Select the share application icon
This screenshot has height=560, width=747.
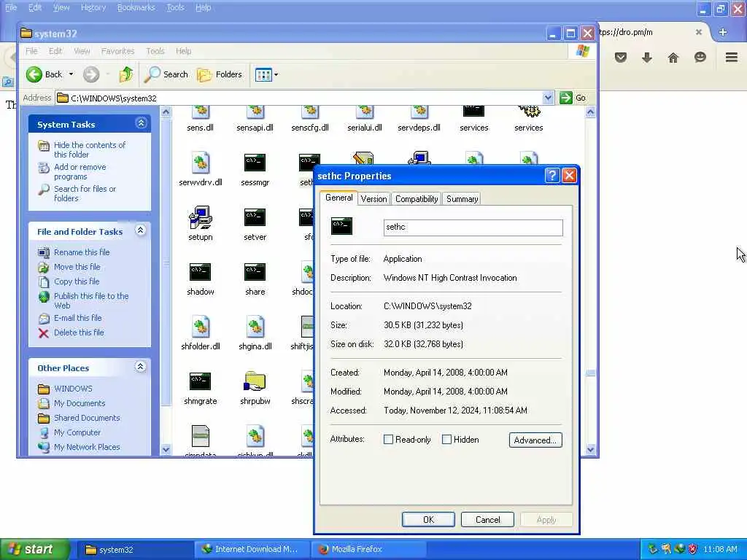click(255, 272)
